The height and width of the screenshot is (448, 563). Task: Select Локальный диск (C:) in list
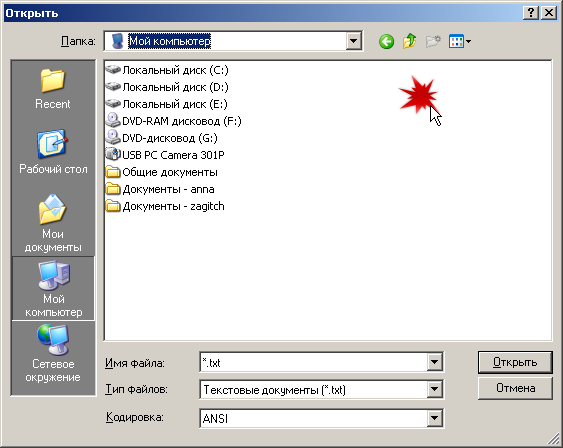click(167, 70)
